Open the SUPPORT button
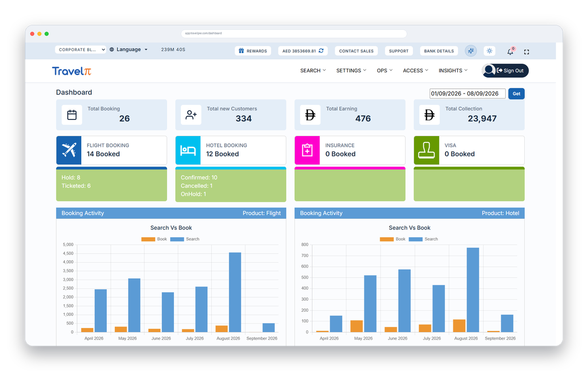This screenshot has width=588, height=371. point(399,51)
